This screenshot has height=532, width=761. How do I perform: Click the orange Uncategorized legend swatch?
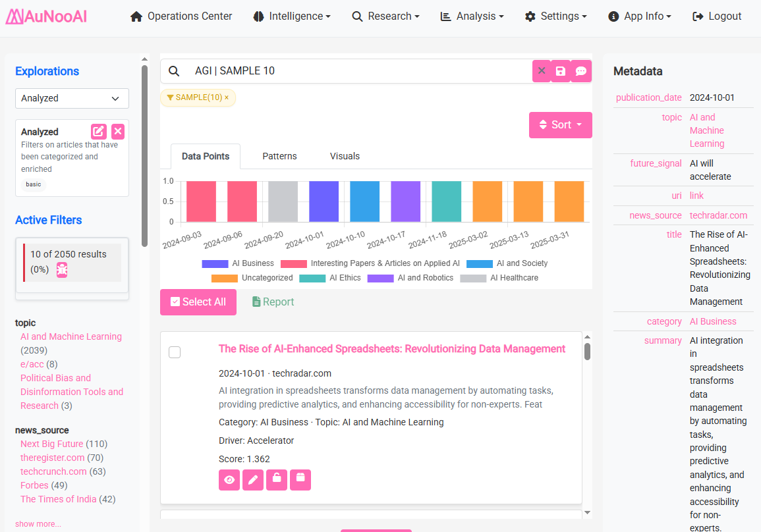224,278
